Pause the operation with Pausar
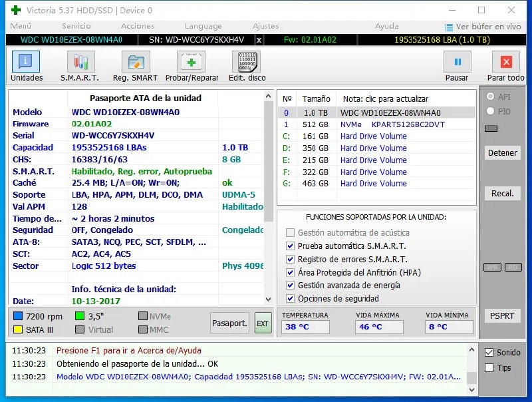This screenshot has height=402, width=532. [x=457, y=65]
